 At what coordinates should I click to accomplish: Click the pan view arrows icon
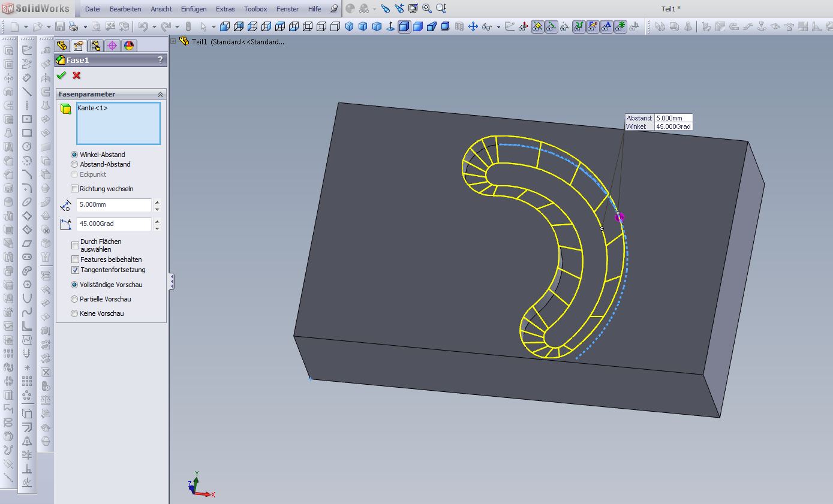[x=473, y=26]
